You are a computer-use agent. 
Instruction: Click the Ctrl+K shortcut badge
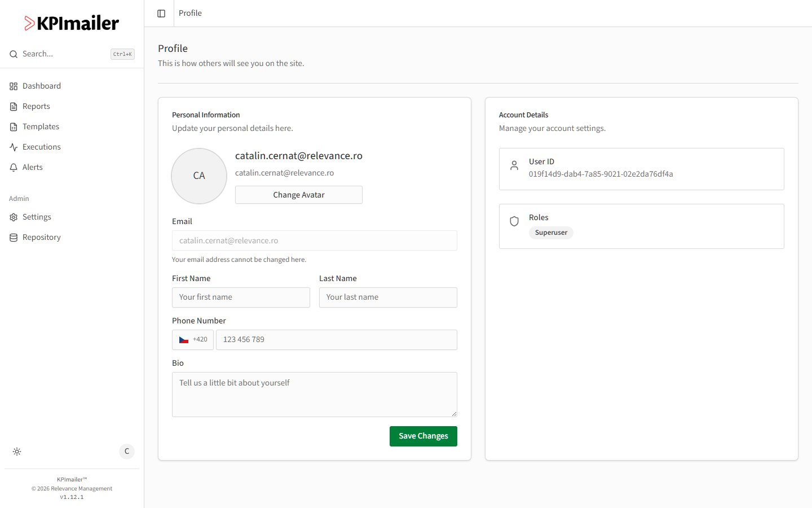coord(122,54)
